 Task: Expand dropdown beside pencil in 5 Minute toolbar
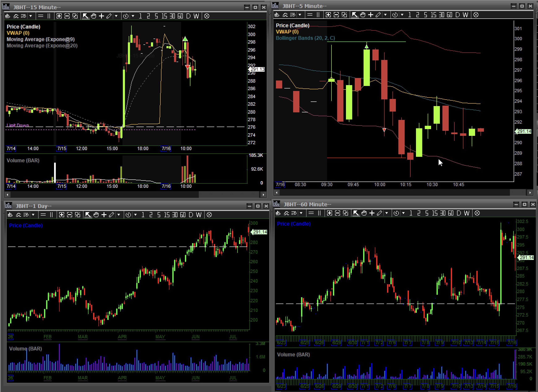[385, 15]
